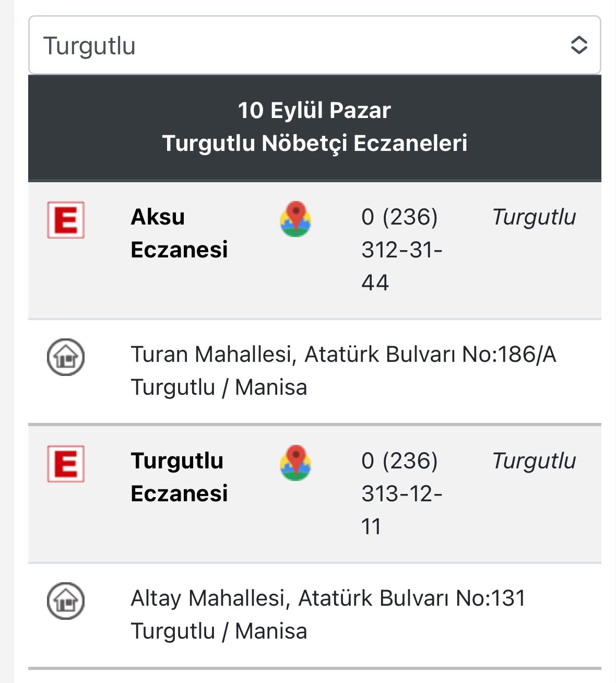This screenshot has width=616, height=683.
Task: Click the Turgutlu / Manisa text under the Altay address
Action: [219, 632]
